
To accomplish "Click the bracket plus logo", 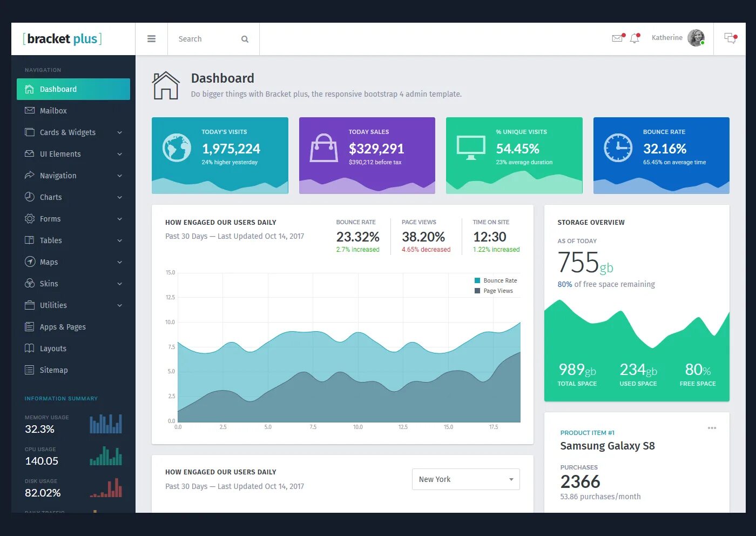I will pyautogui.click(x=62, y=39).
